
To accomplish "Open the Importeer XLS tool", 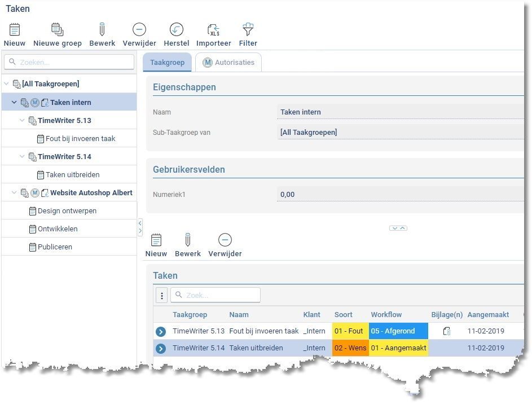I will coord(214,30).
